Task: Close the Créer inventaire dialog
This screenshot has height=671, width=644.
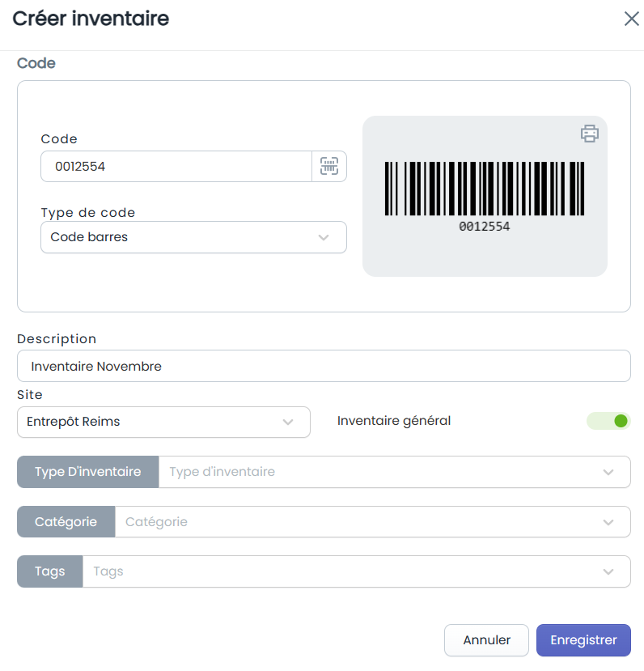Action: (631, 19)
